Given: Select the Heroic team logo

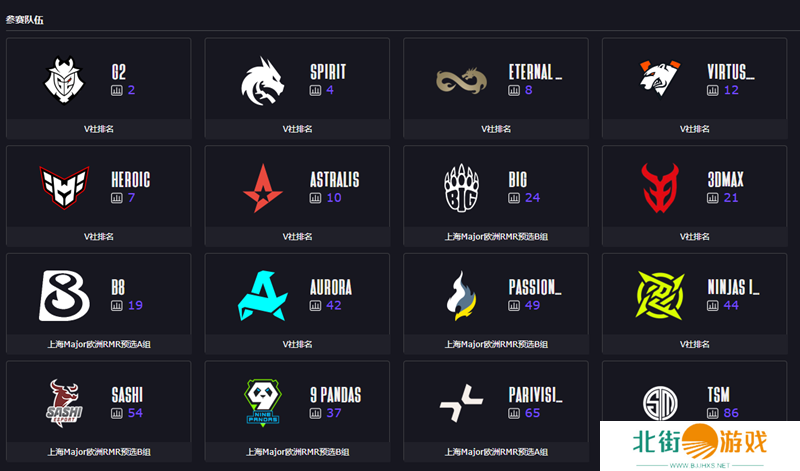Looking at the screenshot, I should pos(64,188).
